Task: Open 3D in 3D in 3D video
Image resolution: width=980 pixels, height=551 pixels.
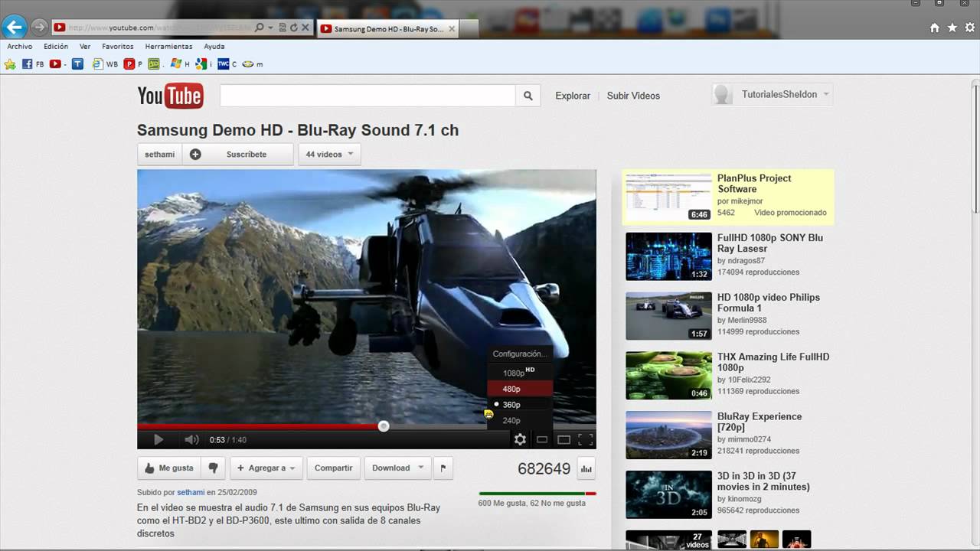Action: pos(728,495)
